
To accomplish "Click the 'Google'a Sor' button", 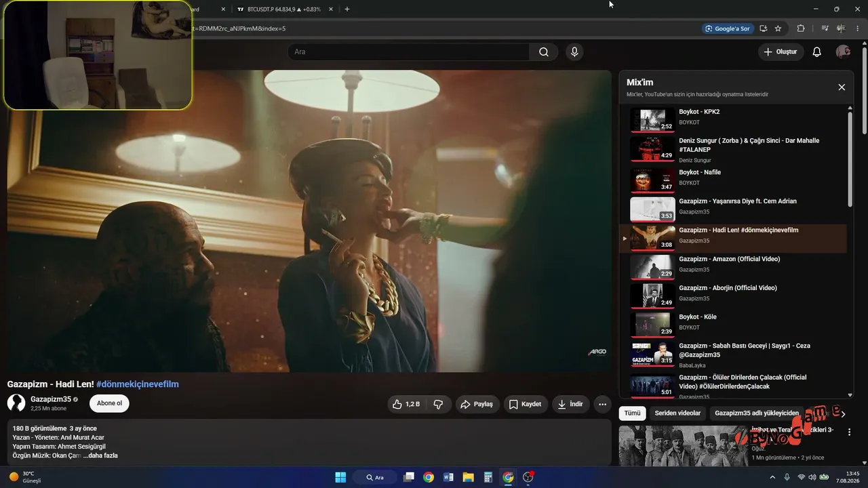I will pyautogui.click(x=728, y=28).
